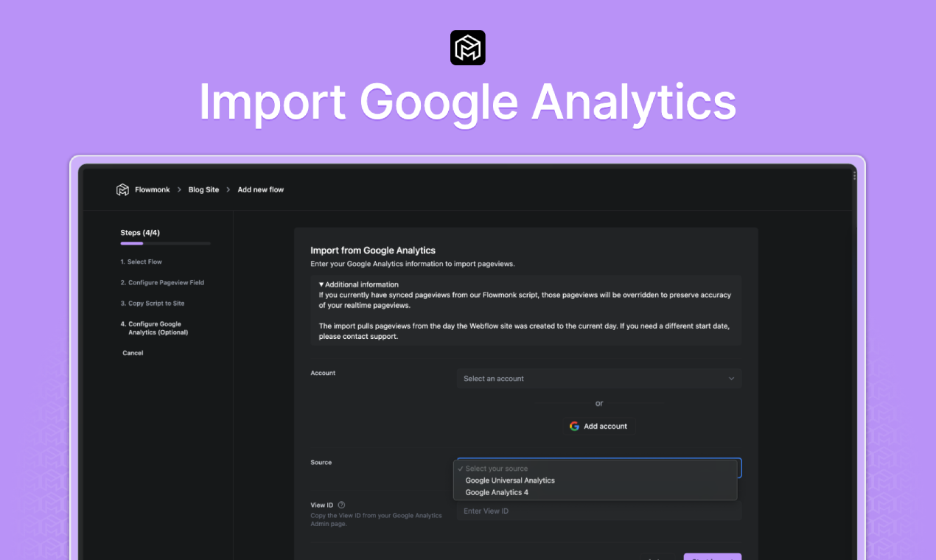This screenshot has height=560, width=936.
Task: Click the Account dropdown chevron arrow
Action: 731,379
